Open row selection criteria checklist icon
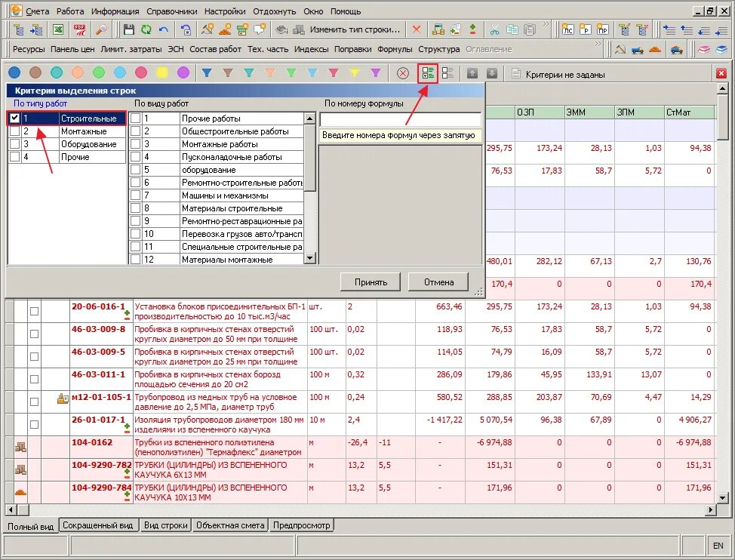The height and width of the screenshot is (560, 735). (428, 73)
